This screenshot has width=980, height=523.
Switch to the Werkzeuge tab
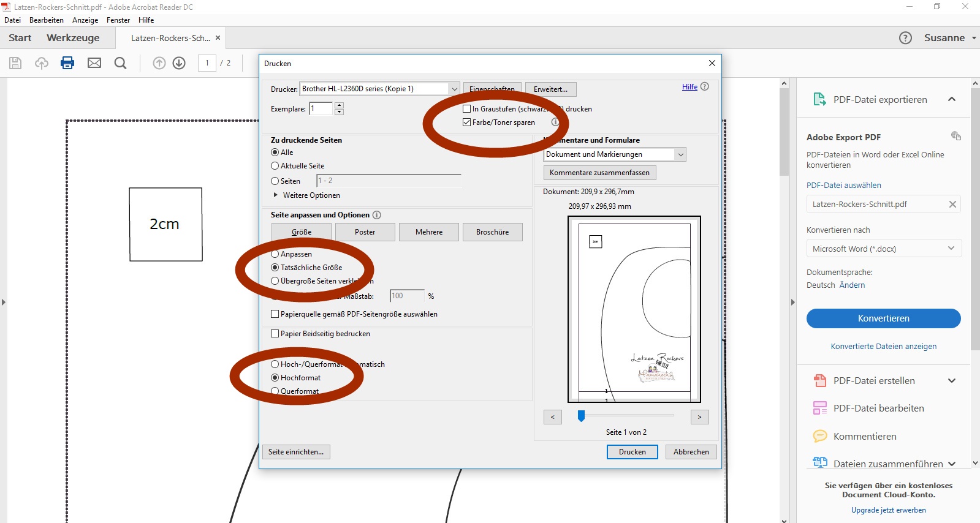click(x=73, y=38)
